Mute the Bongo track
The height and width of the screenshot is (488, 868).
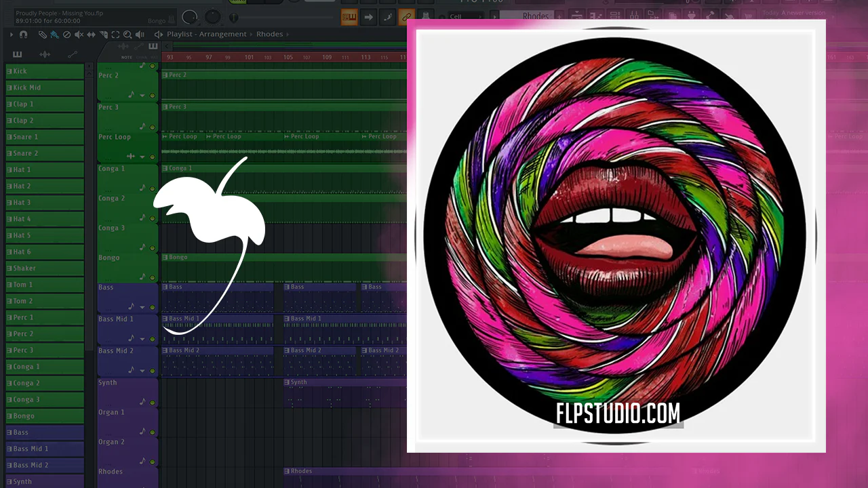153,277
